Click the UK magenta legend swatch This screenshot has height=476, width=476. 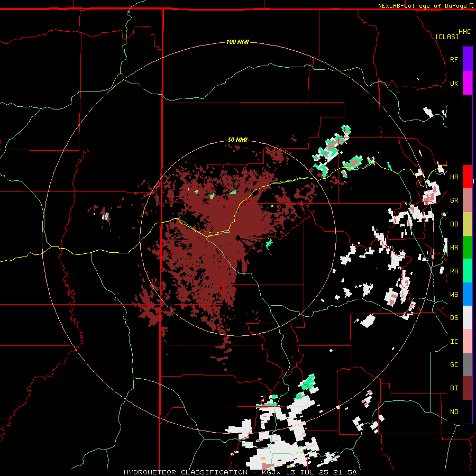[467, 83]
